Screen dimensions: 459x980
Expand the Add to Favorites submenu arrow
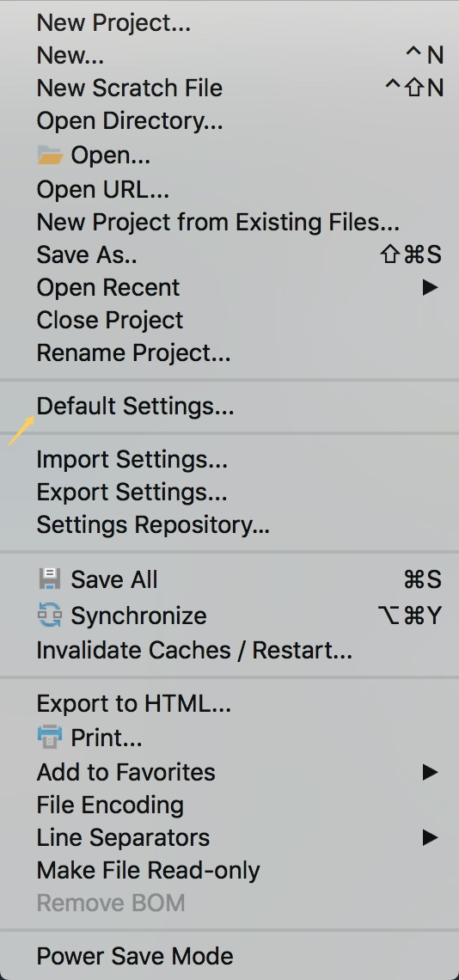431,772
